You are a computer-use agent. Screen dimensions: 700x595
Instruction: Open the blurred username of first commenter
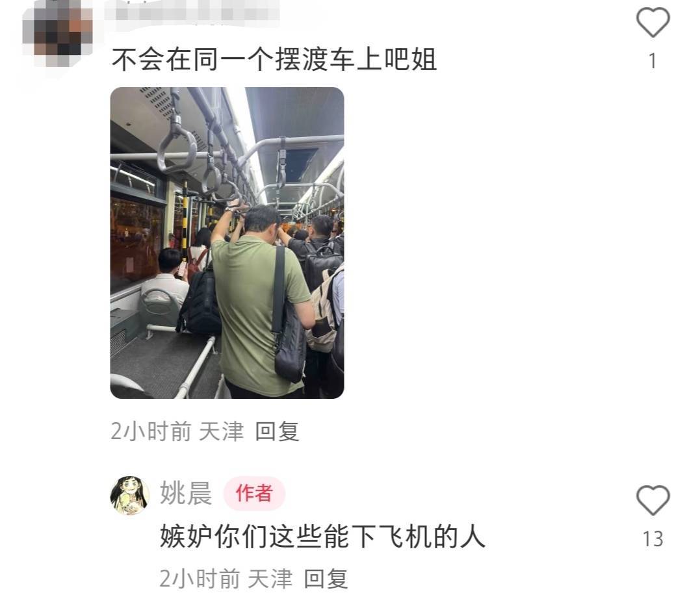tap(192, 11)
